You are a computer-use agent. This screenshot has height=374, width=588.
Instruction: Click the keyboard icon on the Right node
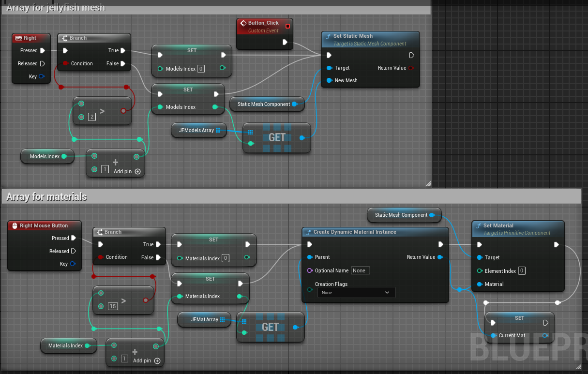[x=18, y=38]
